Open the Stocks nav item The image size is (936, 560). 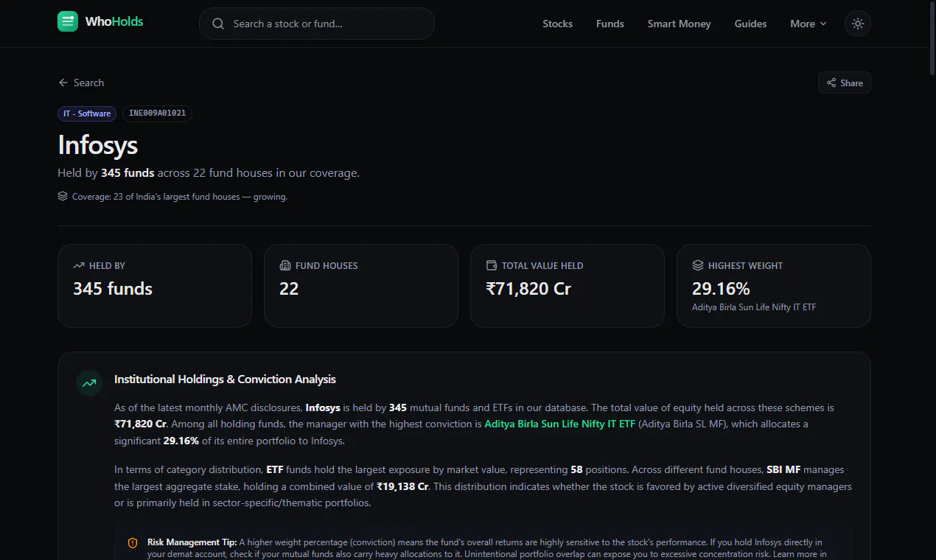[557, 24]
